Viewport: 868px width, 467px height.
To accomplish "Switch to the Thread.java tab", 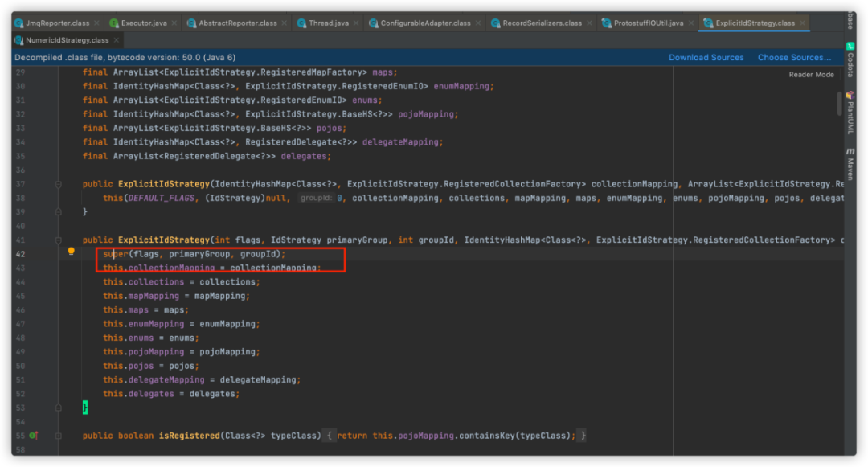I will coord(329,23).
